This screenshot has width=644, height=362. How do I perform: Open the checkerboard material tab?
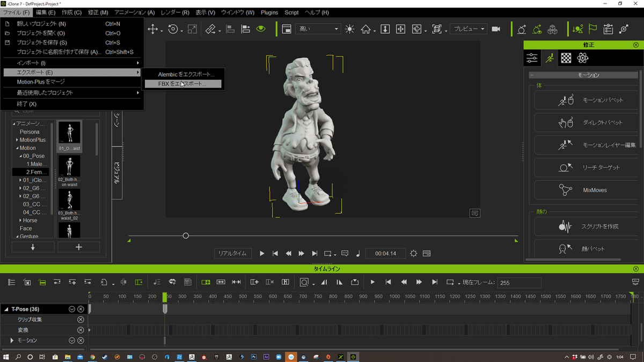[x=566, y=58]
